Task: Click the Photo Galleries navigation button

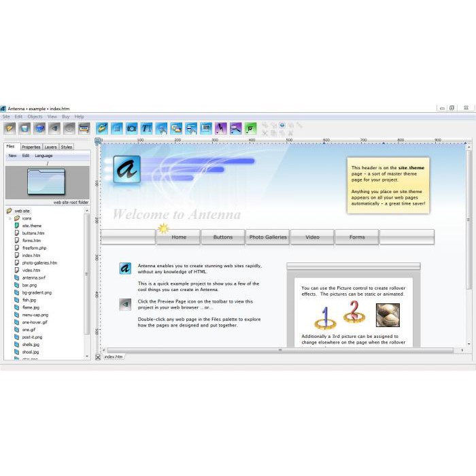Action: (x=268, y=237)
